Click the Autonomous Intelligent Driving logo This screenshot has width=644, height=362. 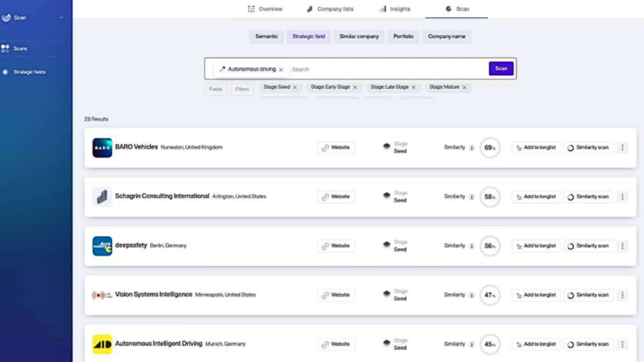pyautogui.click(x=102, y=344)
